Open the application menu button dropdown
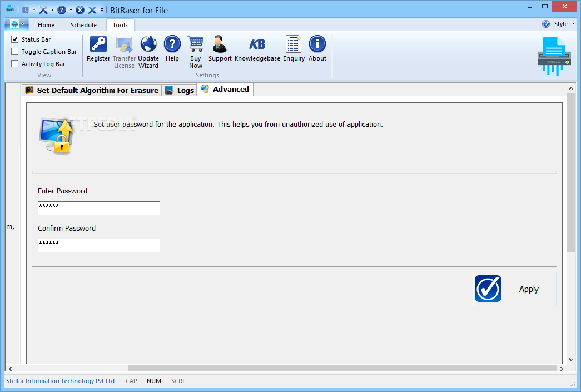 (x=17, y=24)
